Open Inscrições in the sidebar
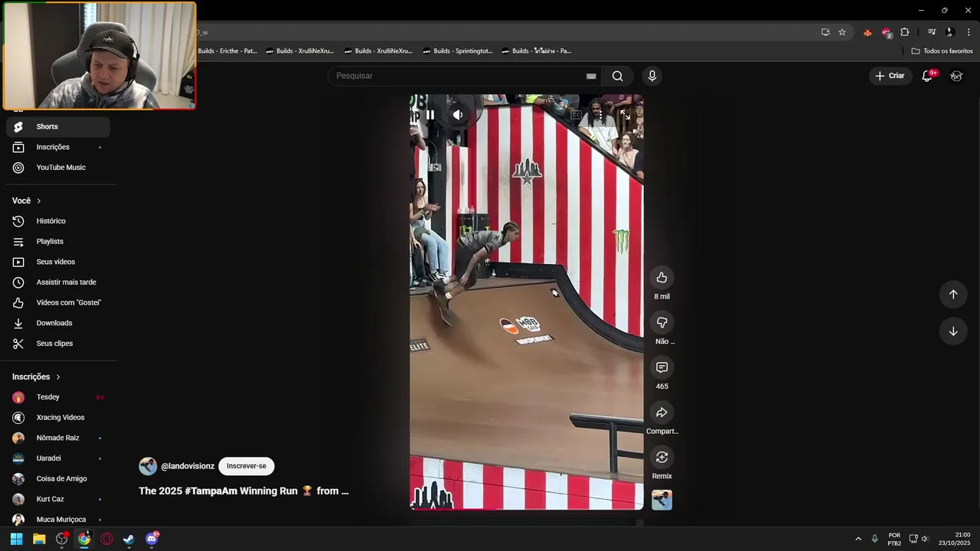The width and height of the screenshot is (980, 551). pyautogui.click(x=58, y=147)
